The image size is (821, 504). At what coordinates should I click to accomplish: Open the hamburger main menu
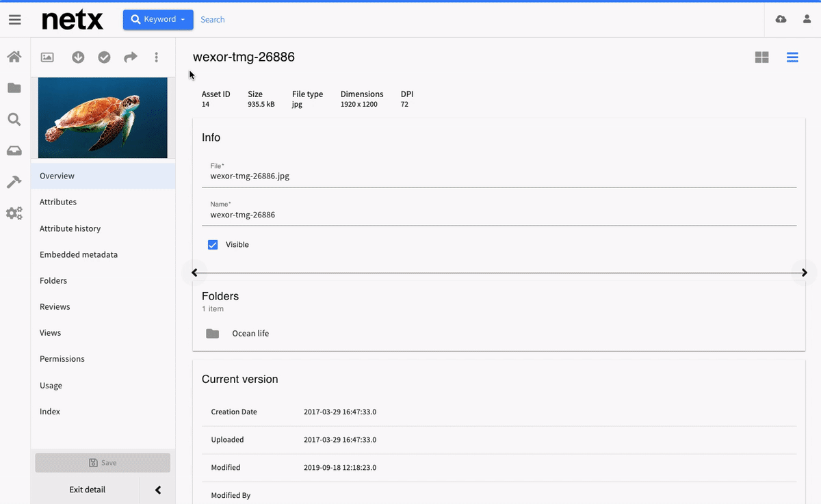point(14,20)
